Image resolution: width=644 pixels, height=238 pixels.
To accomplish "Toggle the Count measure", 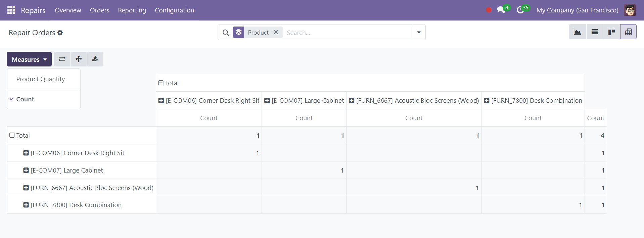I will pos(44,99).
